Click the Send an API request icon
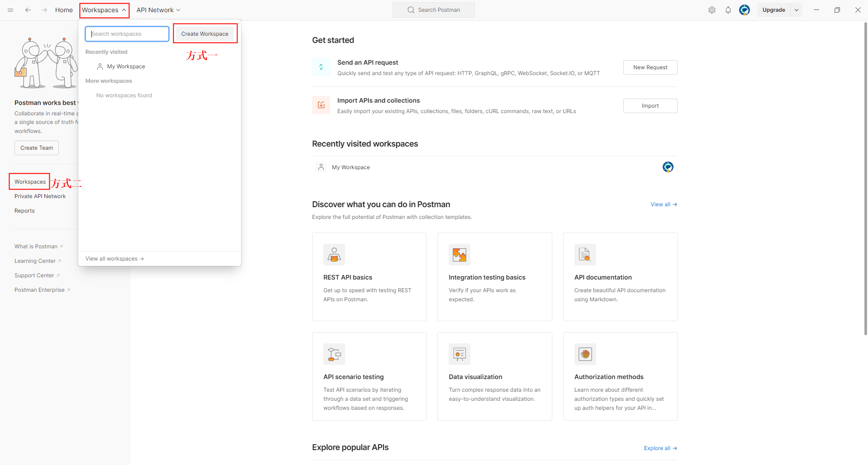 point(321,67)
